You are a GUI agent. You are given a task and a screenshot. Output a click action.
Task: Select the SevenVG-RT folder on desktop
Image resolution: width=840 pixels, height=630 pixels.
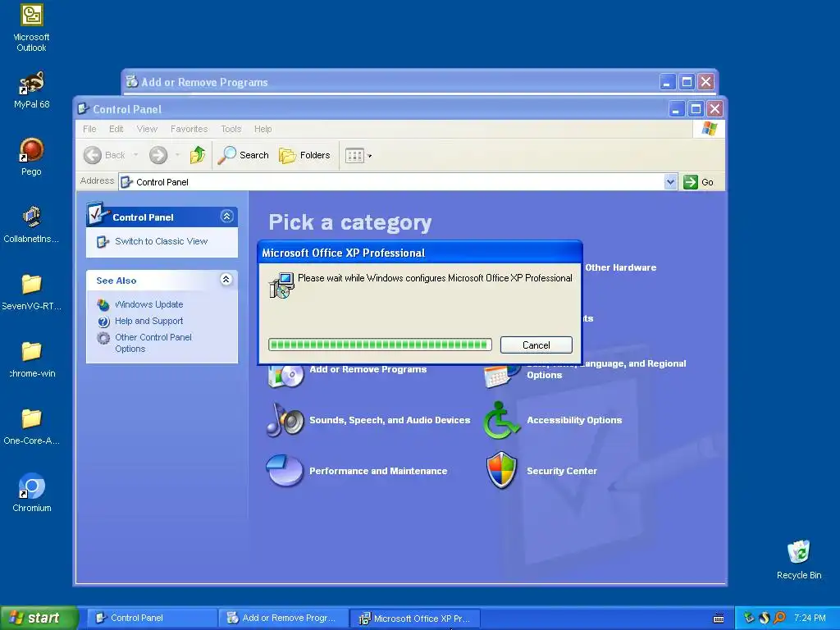(x=32, y=292)
